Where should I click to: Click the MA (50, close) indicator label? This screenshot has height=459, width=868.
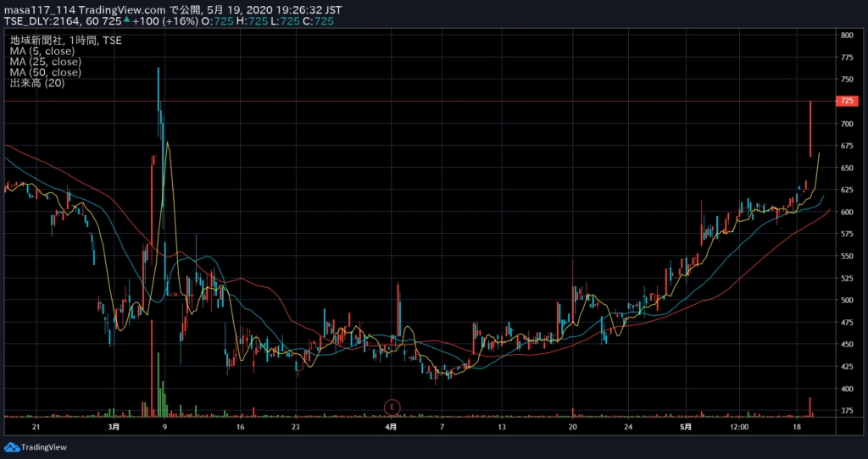(x=46, y=73)
